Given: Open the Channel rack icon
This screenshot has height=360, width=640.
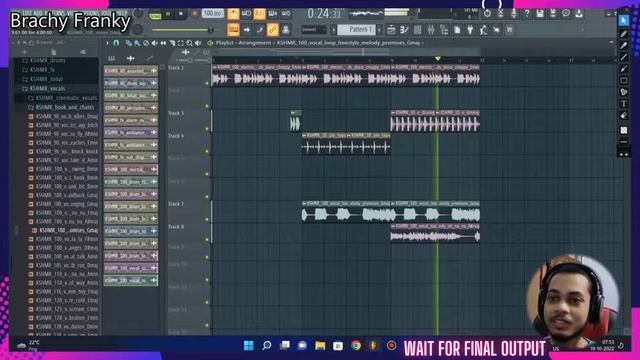Looking at the screenshot, I should [418, 30].
